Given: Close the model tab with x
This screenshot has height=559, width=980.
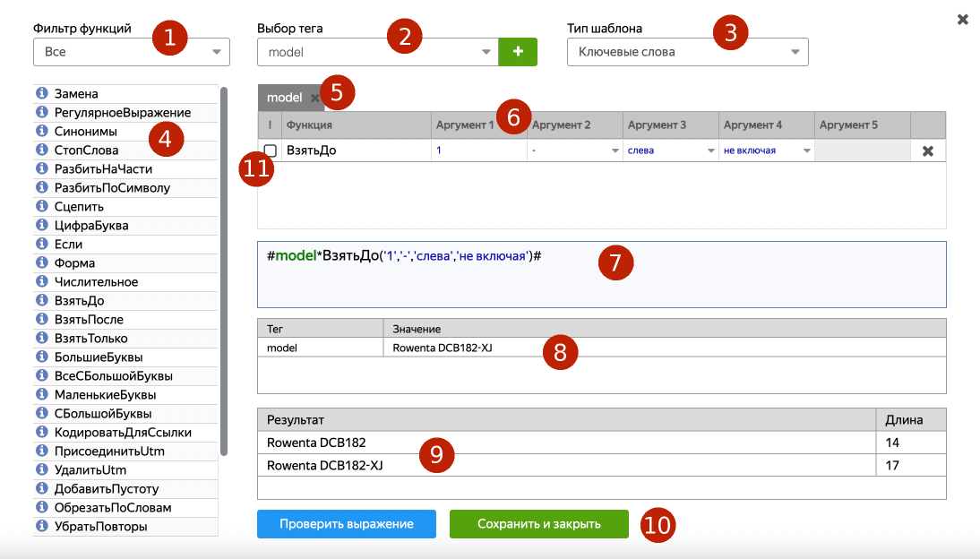Looking at the screenshot, I should click(x=314, y=98).
